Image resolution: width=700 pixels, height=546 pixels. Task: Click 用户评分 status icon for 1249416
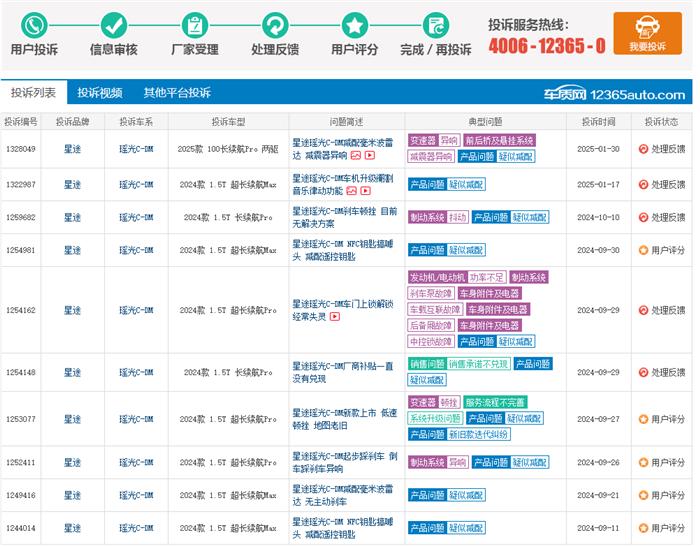[x=643, y=495]
